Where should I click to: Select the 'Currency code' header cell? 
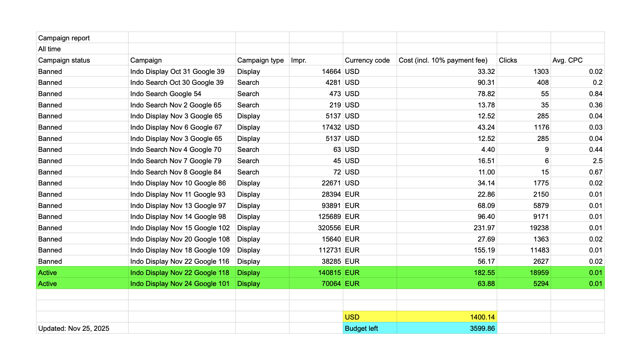pos(370,60)
